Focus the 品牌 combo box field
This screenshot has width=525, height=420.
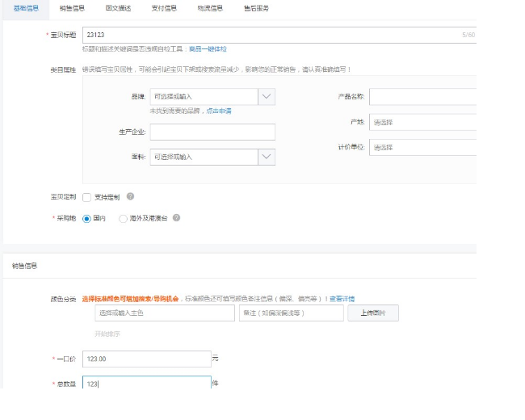coord(204,97)
